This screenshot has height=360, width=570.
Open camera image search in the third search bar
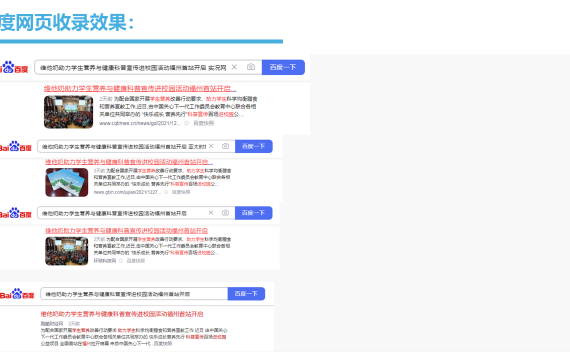tap(225, 213)
